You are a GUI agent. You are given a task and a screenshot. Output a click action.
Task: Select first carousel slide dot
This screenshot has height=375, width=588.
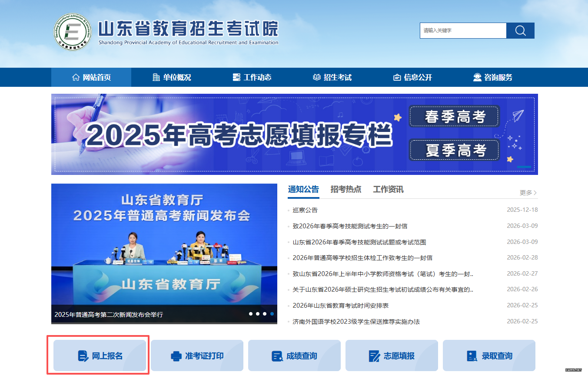click(251, 313)
